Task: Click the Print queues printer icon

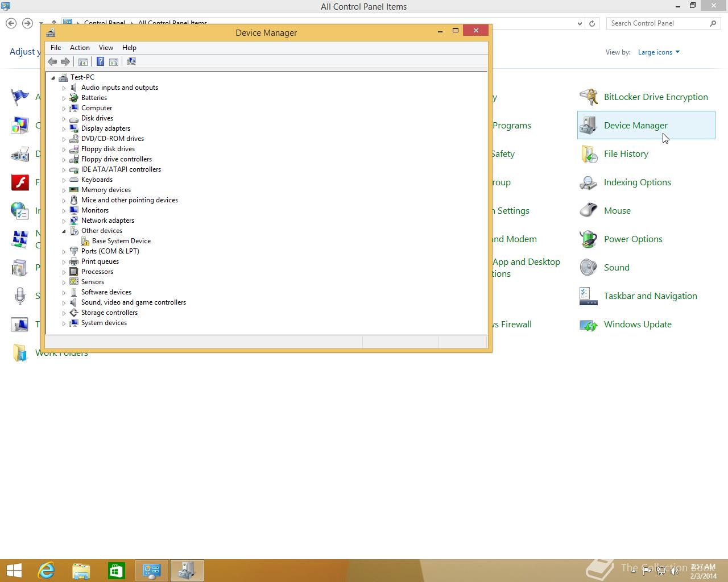Action: coord(74,261)
